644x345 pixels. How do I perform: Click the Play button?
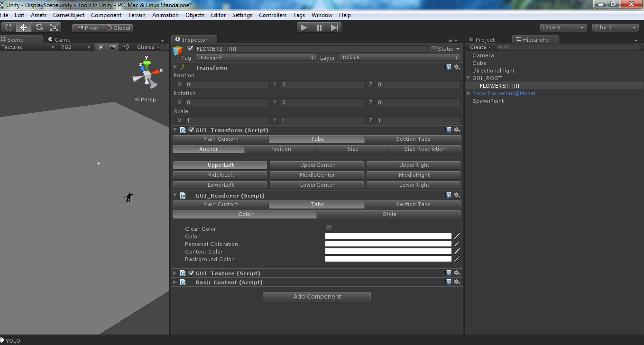[304, 27]
